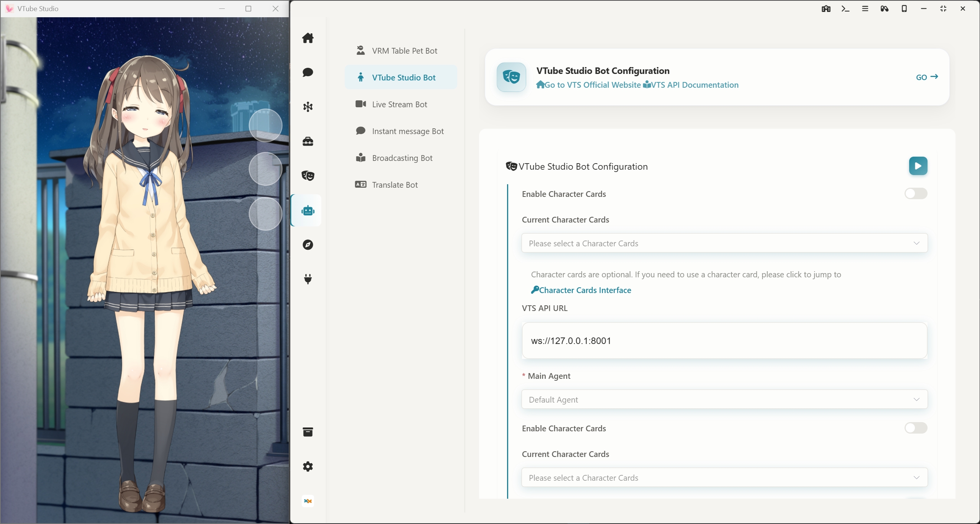Open the terminal prompt icon in the top bar

(846, 9)
